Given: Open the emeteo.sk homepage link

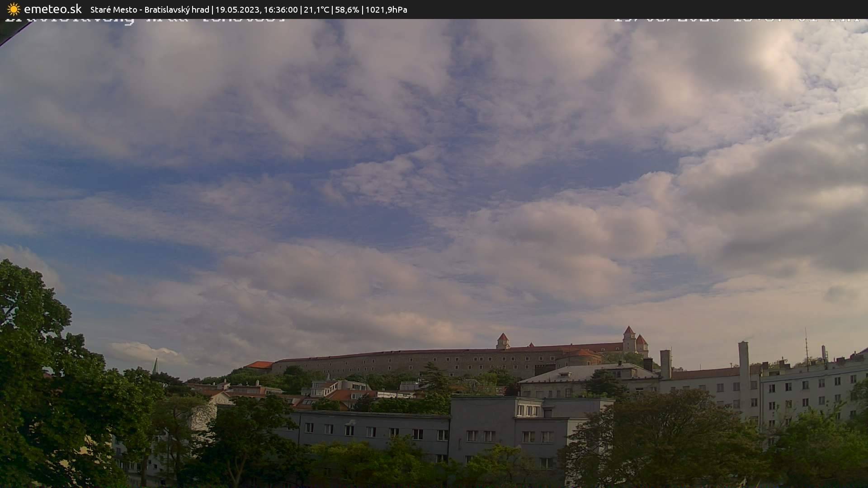Looking at the screenshot, I should point(52,9).
